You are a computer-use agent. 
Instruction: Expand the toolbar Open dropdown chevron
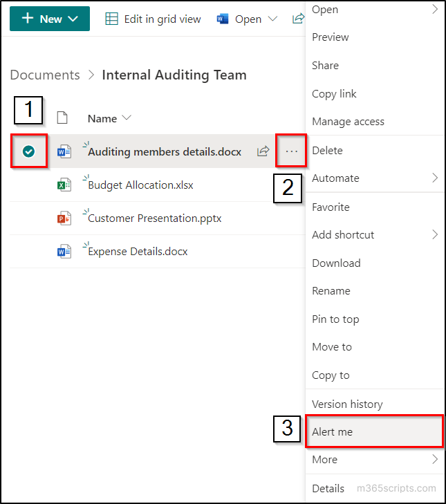point(272,19)
